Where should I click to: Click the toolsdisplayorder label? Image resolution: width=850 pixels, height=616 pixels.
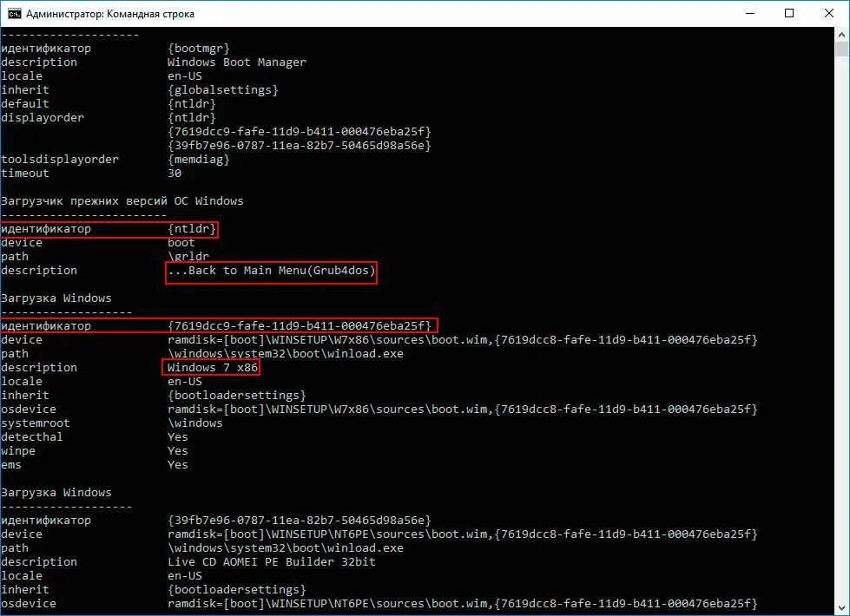pos(60,160)
